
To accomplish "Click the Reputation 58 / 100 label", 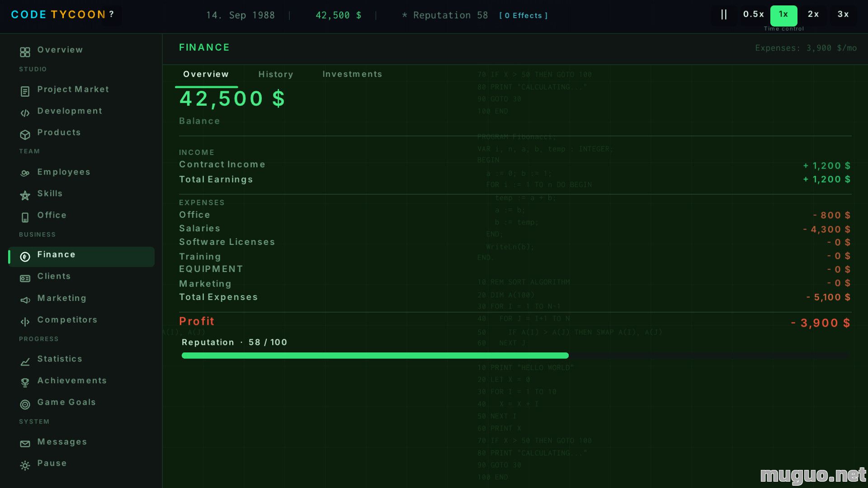I will point(234,343).
